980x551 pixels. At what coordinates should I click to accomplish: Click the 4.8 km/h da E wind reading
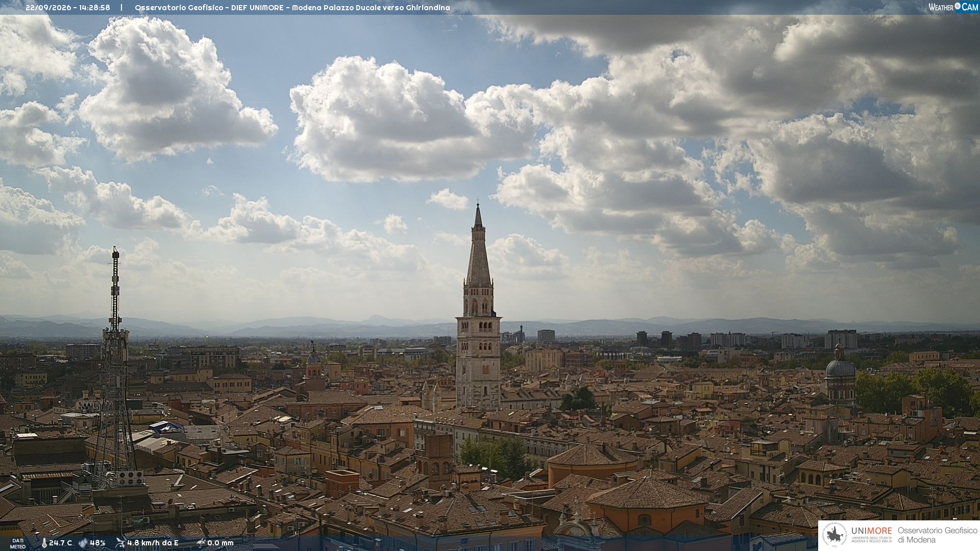[153, 543]
